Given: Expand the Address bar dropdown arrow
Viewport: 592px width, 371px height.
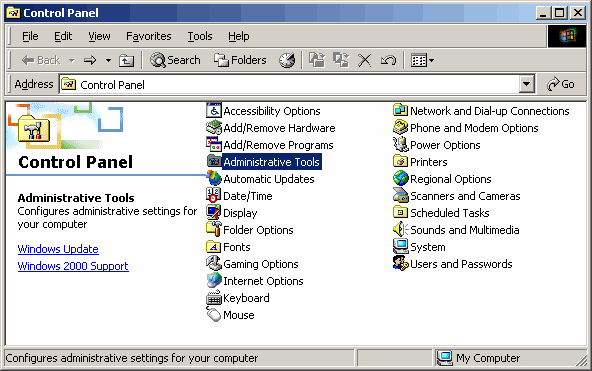Looking at the screenshot, I should point(527,84).
